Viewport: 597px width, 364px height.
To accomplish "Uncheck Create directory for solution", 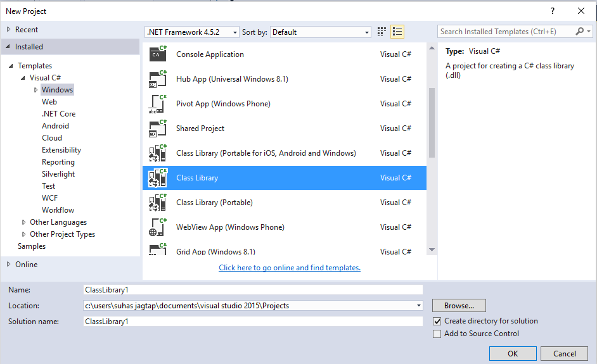I will click(x=437, y=322).
